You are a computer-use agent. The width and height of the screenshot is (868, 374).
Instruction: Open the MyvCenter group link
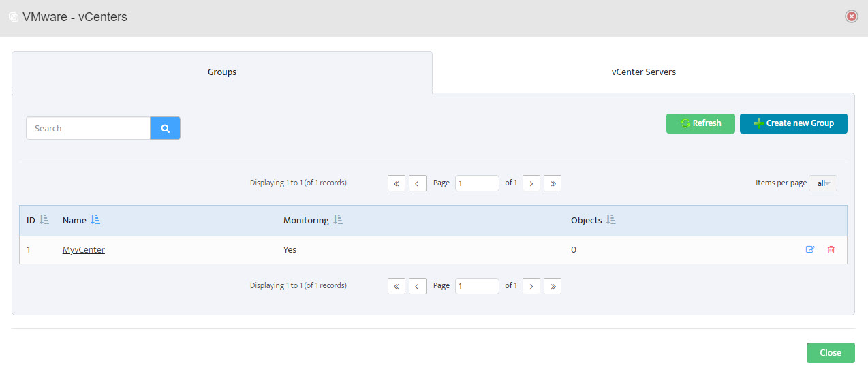click(x=84, y=250)
